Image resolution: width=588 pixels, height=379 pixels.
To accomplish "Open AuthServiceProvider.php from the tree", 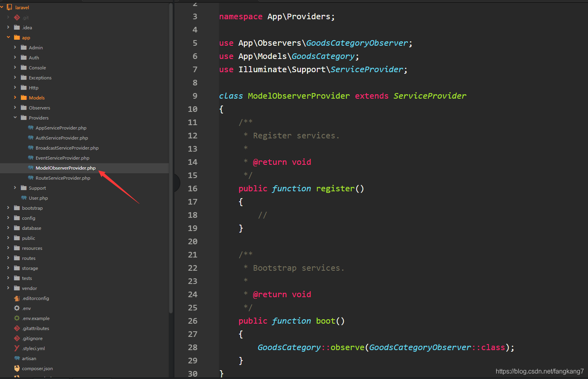I will tap(62, 138).
